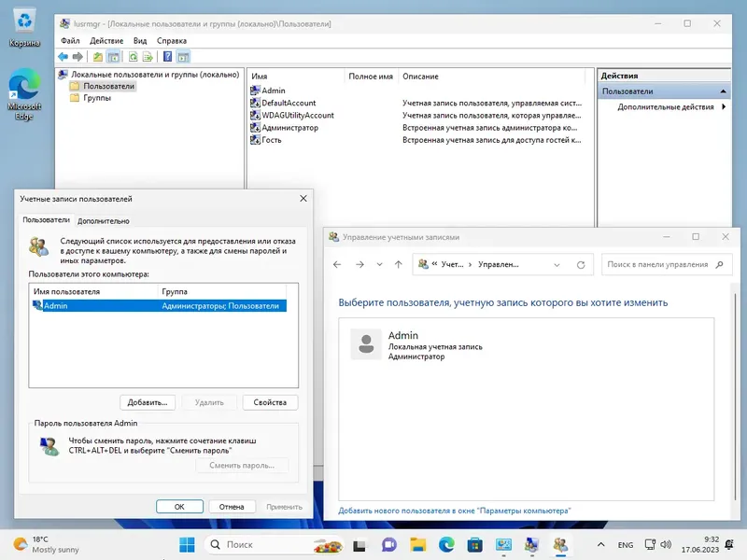Toggle the console tree visibility icon
Viewport: 747px width, 560px height.
coord(111,57)
